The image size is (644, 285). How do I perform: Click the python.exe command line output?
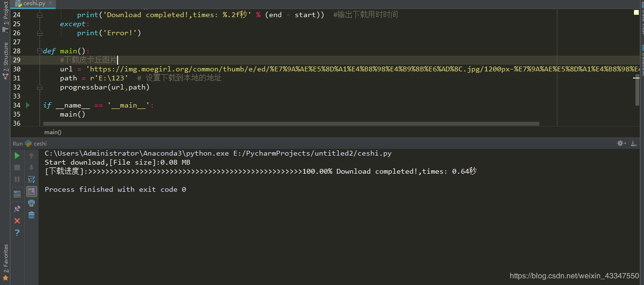tap(218, 153)
